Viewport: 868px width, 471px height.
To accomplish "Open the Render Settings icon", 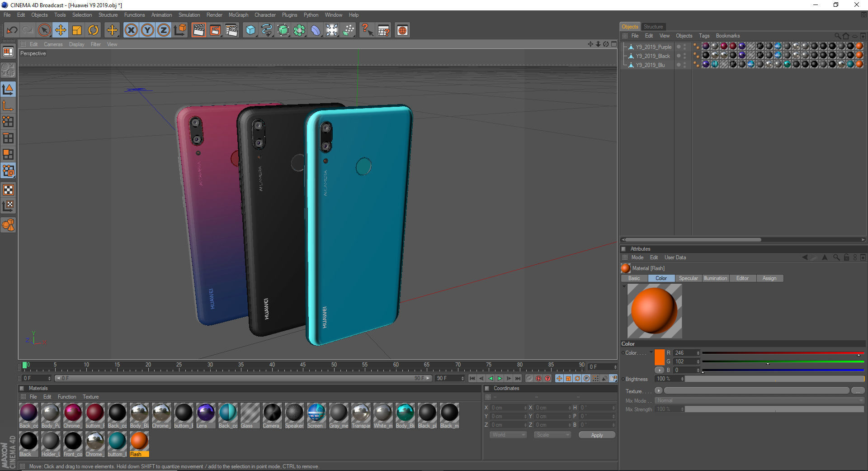I will point(231,30).
